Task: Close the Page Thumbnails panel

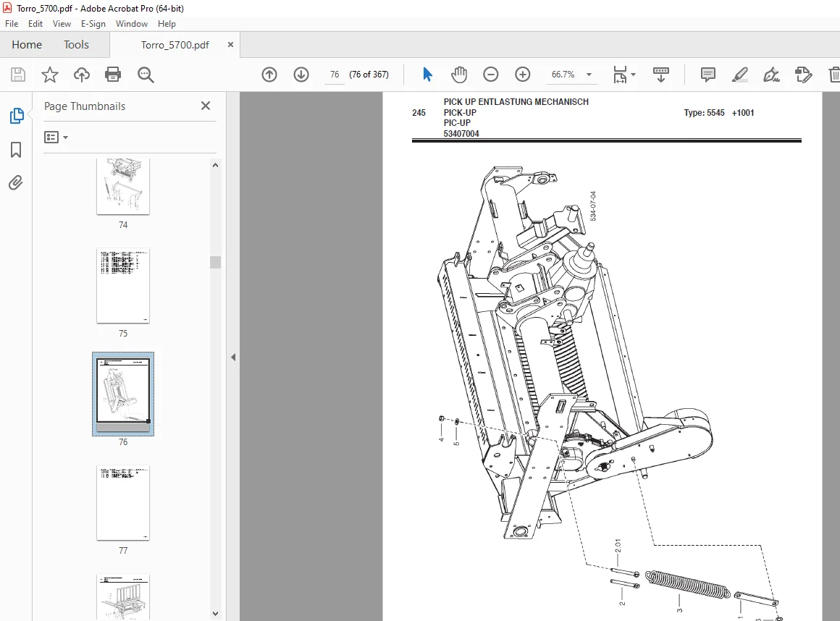Action: (206, 106)
